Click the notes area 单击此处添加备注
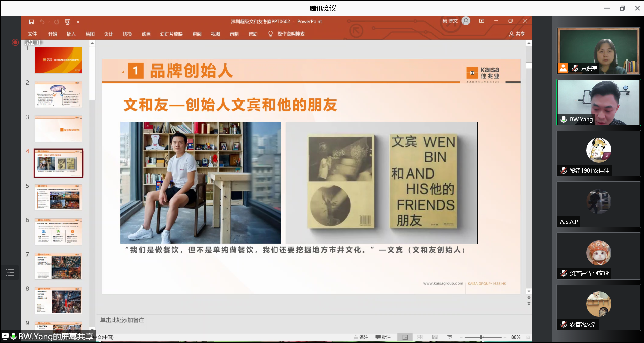This screenshot has width=644, height=343. coord(122,320)
